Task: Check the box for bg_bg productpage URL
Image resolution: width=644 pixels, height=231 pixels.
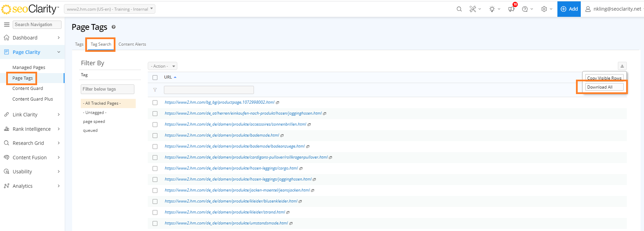Action: (155, 103)
